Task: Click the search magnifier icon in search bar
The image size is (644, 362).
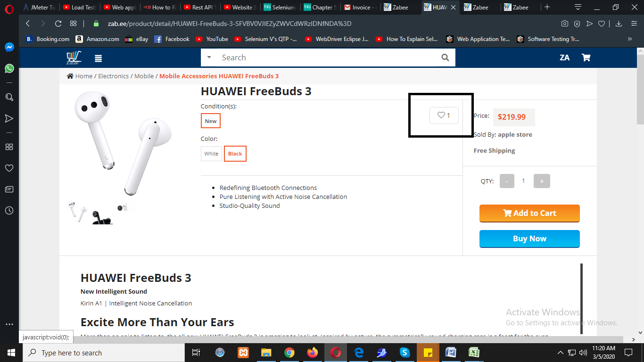Action: 445,58
